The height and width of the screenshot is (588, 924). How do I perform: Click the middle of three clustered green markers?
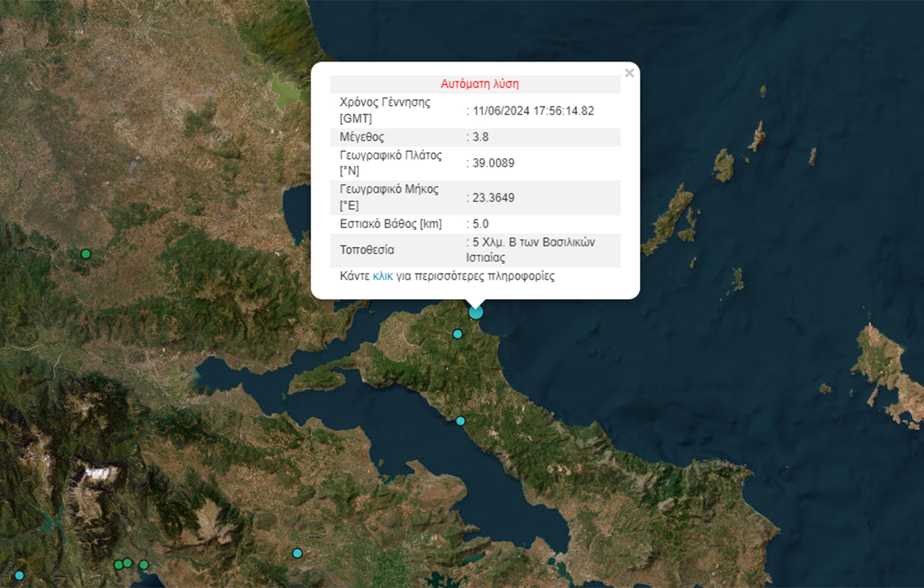point(128,563)
